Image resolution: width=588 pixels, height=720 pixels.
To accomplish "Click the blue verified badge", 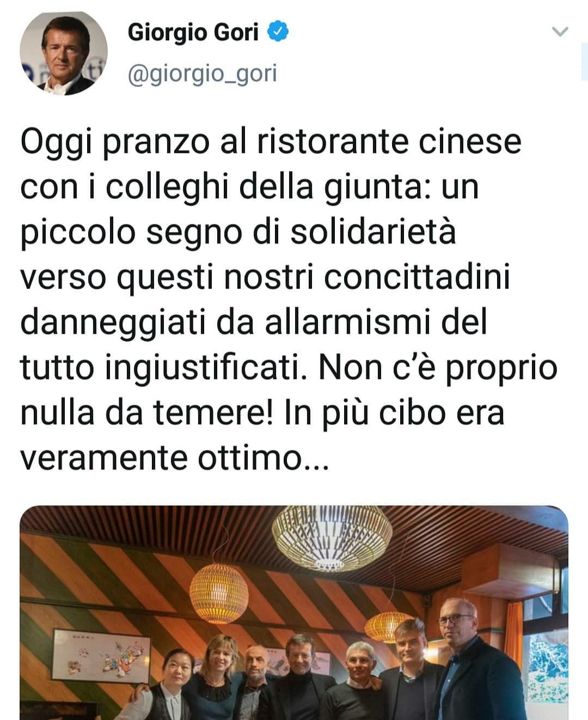I will tap(278, 33).
